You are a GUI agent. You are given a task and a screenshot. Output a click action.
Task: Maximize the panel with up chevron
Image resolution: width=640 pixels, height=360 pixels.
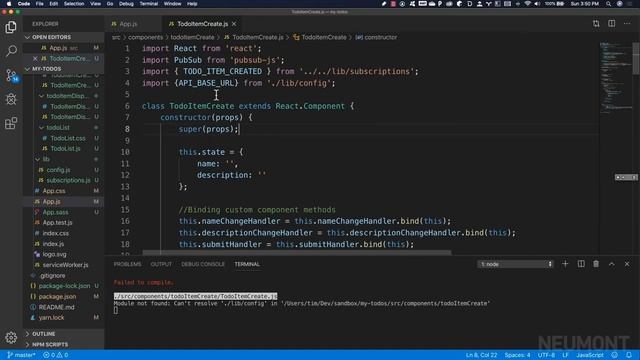pyautogui.click(x=611, y=264)
